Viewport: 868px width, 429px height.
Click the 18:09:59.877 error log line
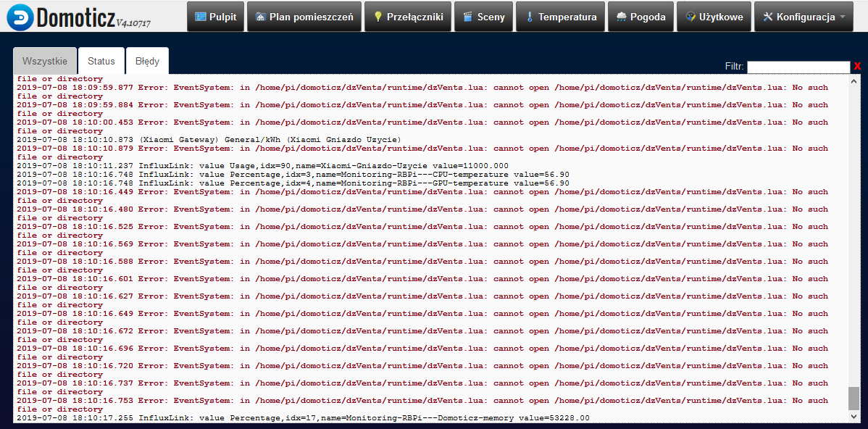[422, 92]
